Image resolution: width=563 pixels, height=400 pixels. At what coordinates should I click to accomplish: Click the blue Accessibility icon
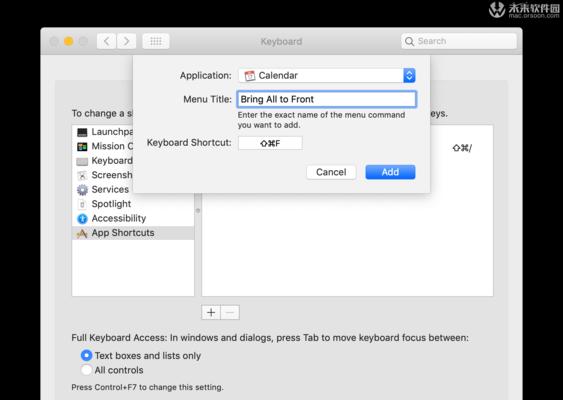tap(82, 218)
